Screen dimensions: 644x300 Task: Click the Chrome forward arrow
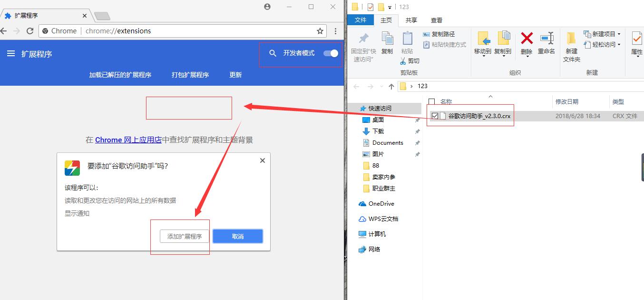[16, 31]
